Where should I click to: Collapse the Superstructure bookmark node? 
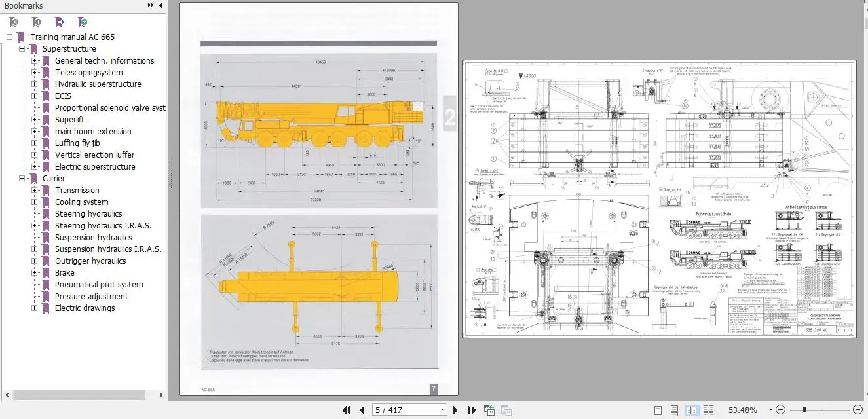point(22,49)
